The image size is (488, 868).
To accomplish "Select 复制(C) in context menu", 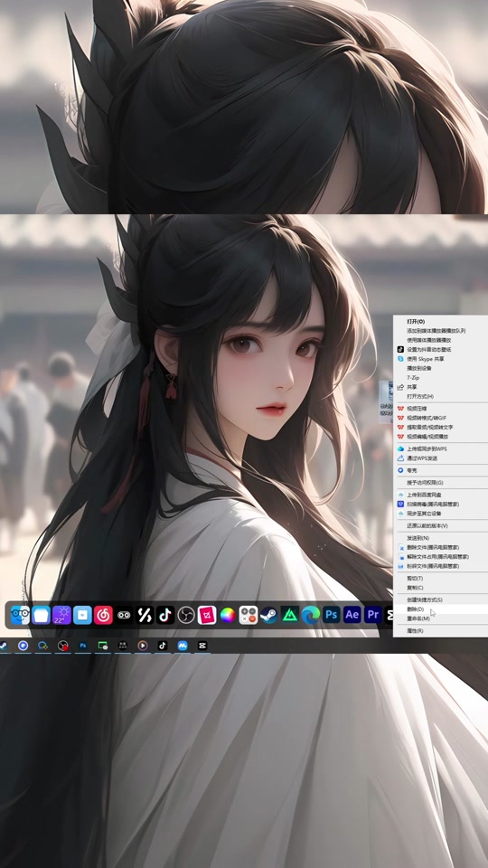I will click(x=440, y=588).
